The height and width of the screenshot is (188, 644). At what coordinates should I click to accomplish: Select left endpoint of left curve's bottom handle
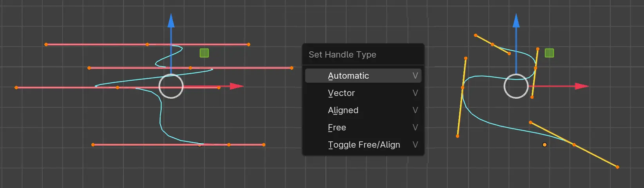(93, 145)
